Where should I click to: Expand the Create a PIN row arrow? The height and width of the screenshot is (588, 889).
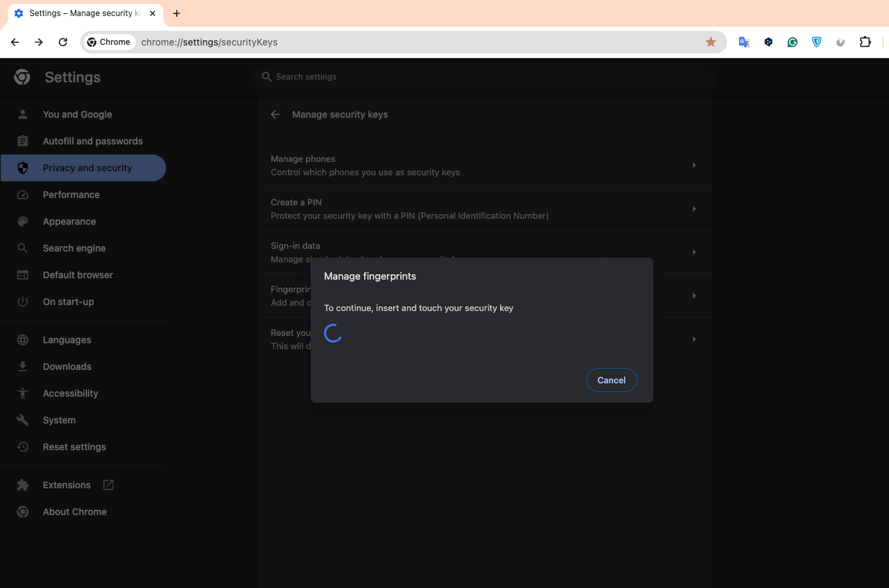(694, 209)
